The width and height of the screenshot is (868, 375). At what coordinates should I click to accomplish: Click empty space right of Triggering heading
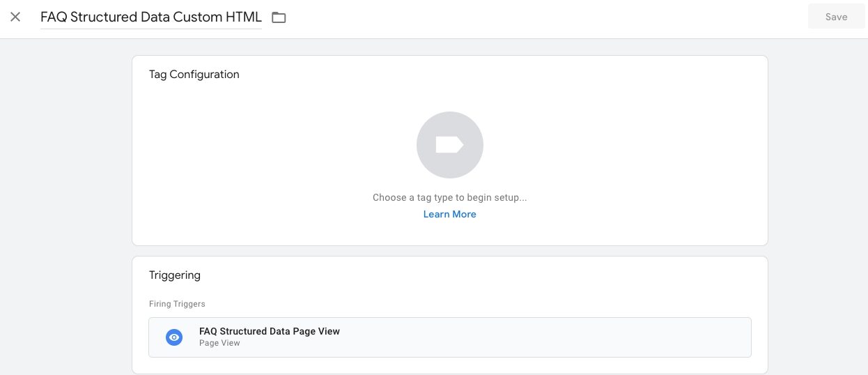pos(488,275)
